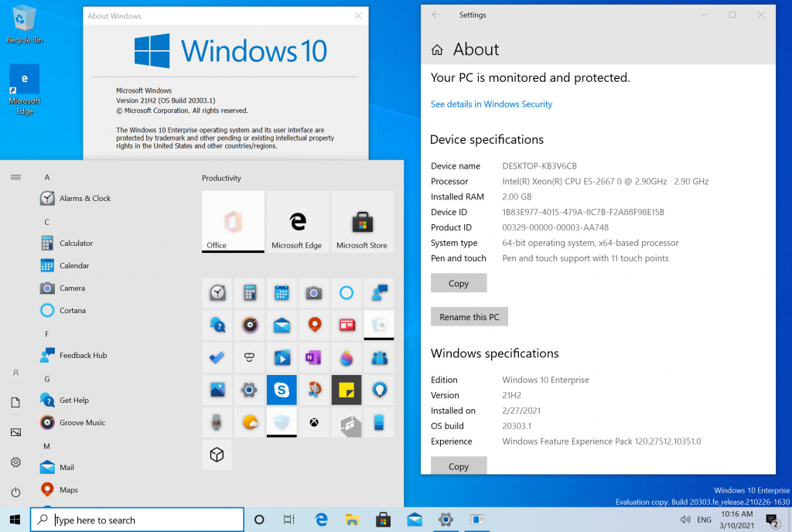Open the OneNote small tile
This screenshot has width=792, height=532.
point(314,357)
